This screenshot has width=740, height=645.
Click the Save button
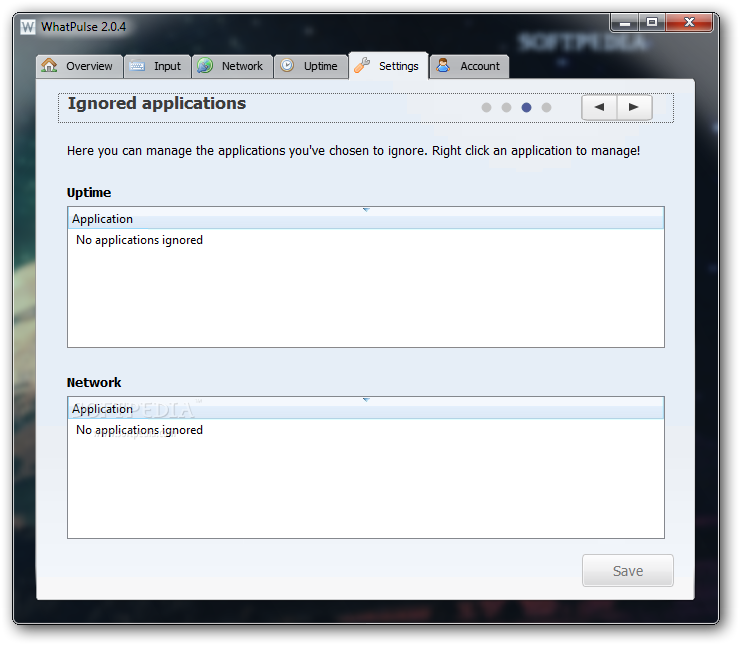coord(628,570)
